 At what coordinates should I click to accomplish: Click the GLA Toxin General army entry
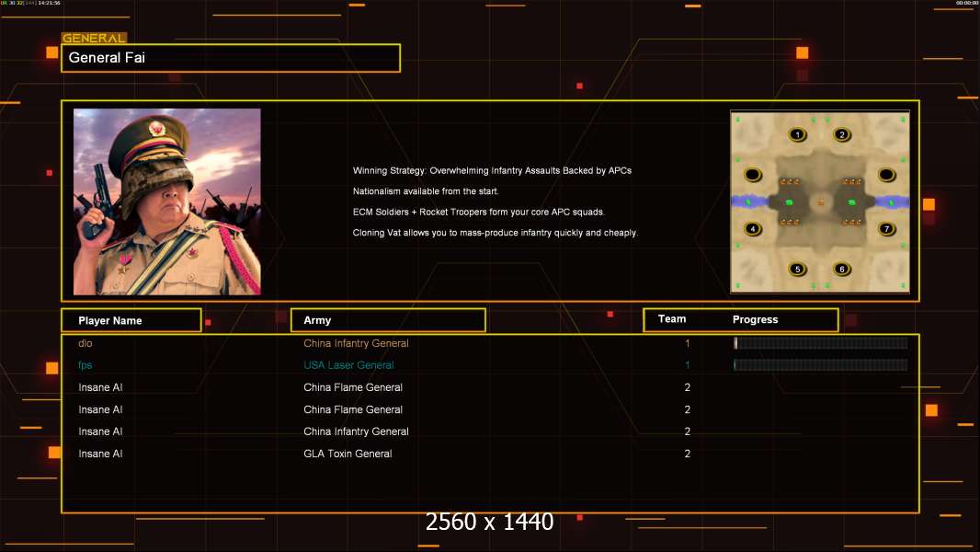[348, 454]
